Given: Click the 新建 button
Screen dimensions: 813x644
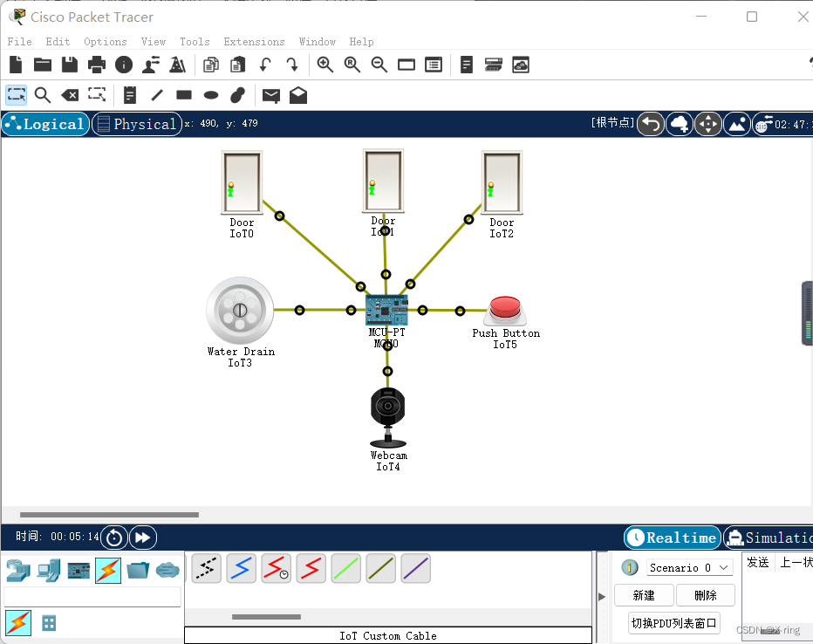Looking at the screenshot, I should click(644, 595).
